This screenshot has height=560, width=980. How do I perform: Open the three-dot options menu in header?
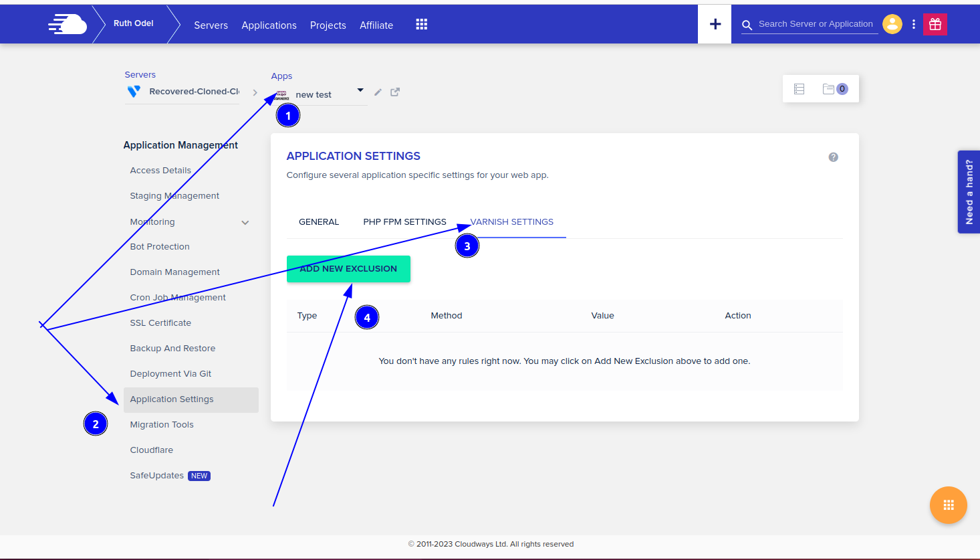[913, 25]
